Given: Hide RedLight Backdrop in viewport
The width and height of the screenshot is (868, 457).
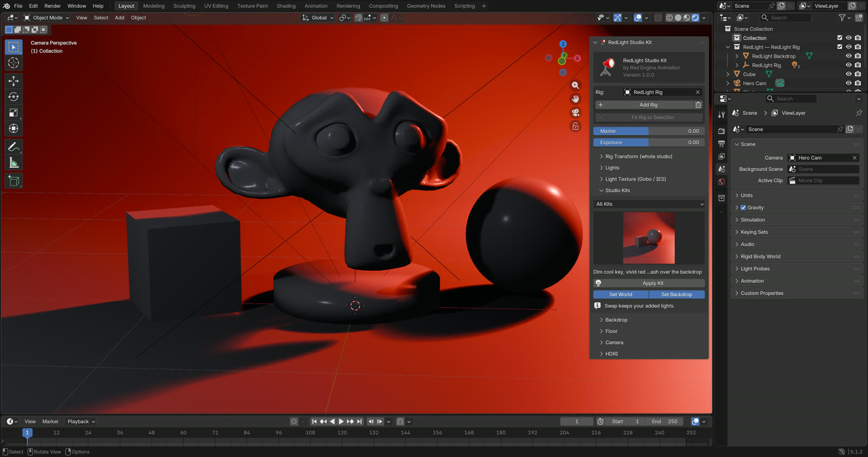Looking at the screenshot, I should click(848, 56).
